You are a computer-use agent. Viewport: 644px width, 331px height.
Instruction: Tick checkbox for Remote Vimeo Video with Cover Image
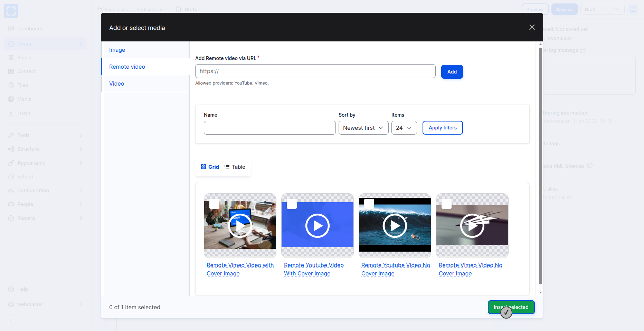(x=215, y=204)
